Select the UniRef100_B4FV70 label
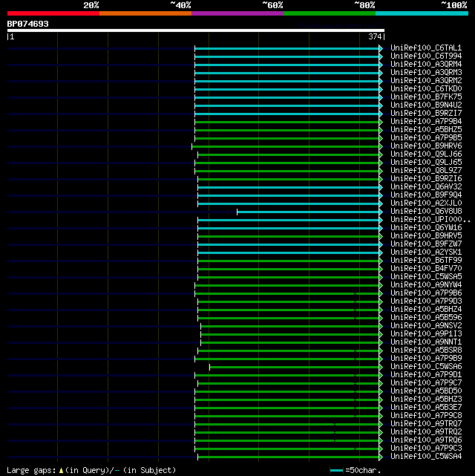Screen dimensions: 475x476 (x=426, y=268)
